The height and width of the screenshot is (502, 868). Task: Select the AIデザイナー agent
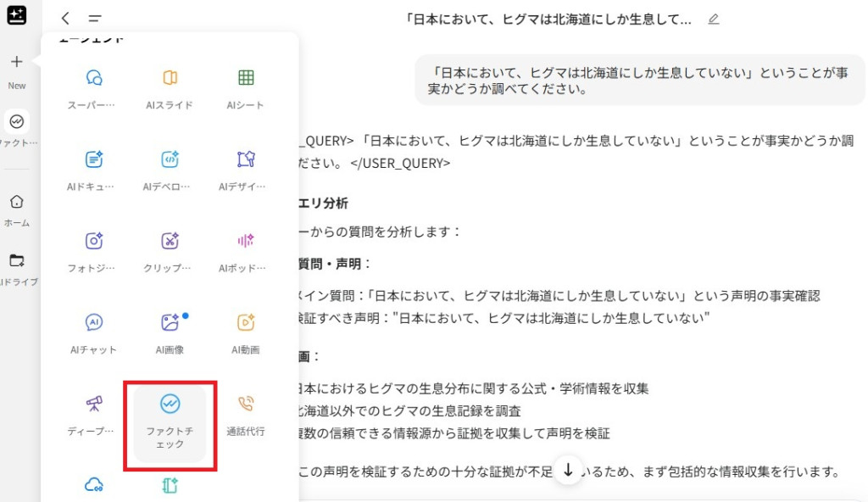(244, 166)
